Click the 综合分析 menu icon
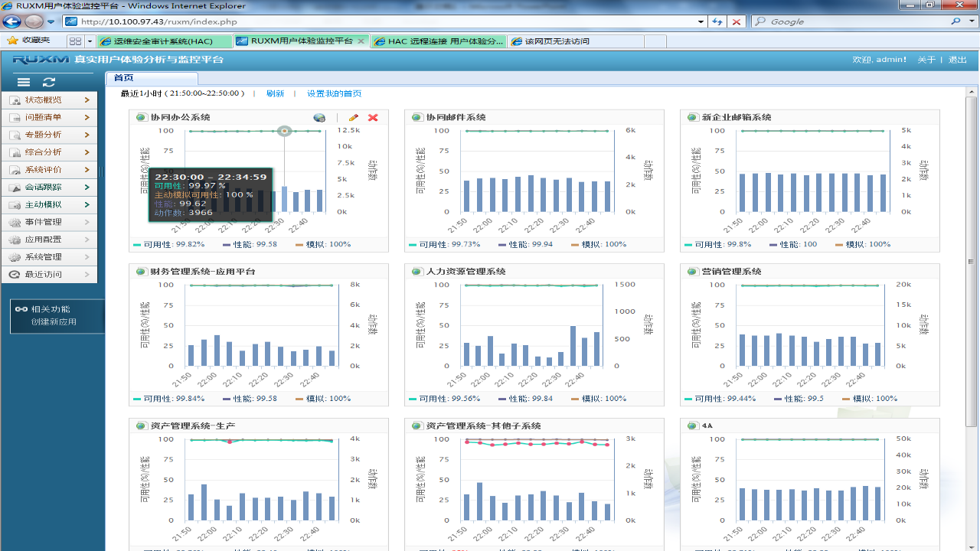Screen dimensions: 980x551 point(15,152)
